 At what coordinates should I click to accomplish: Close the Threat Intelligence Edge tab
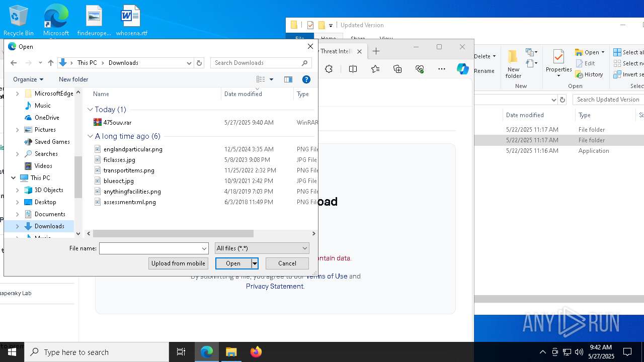click(360, 51)
